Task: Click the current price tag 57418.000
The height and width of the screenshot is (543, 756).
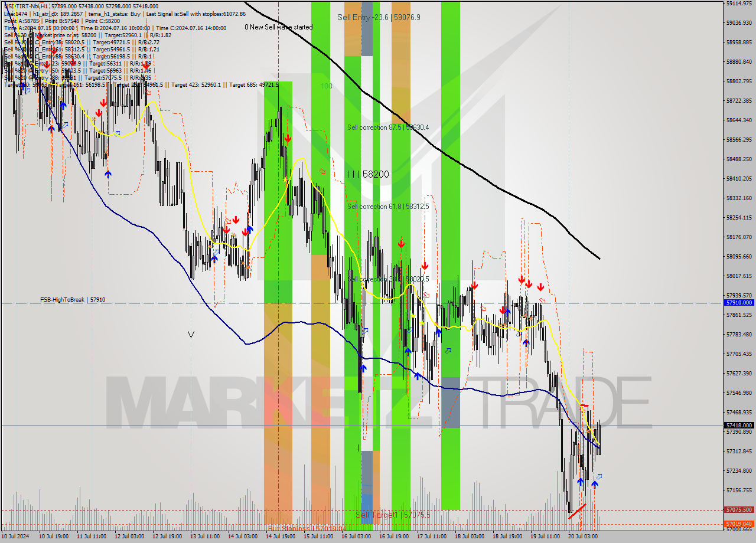Action: pos(739,425)
